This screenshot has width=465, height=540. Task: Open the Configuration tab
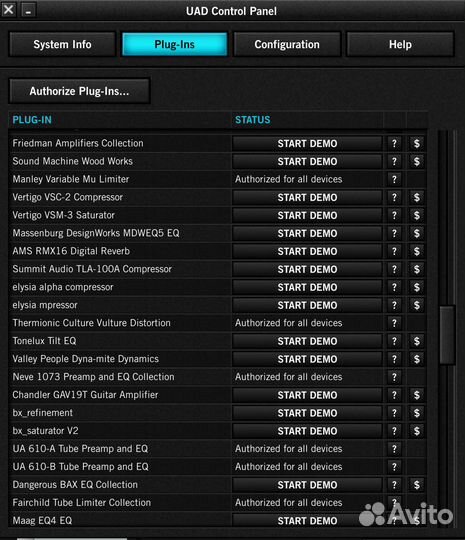coord(287,44)
